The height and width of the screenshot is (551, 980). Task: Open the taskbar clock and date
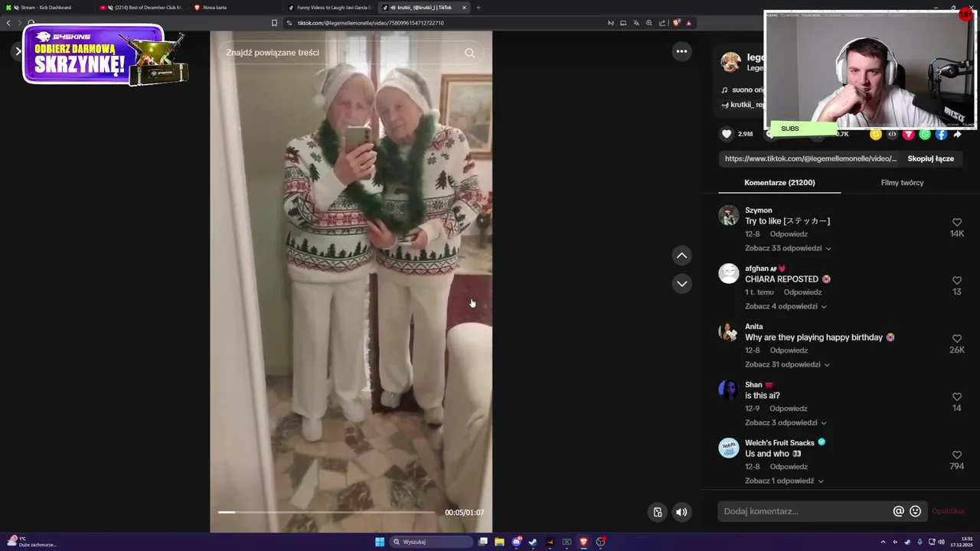click(962, 542)
